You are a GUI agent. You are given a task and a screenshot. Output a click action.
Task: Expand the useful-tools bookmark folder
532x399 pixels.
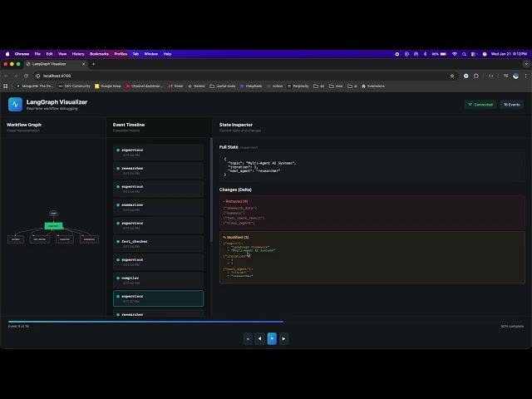tap(223, 86)
